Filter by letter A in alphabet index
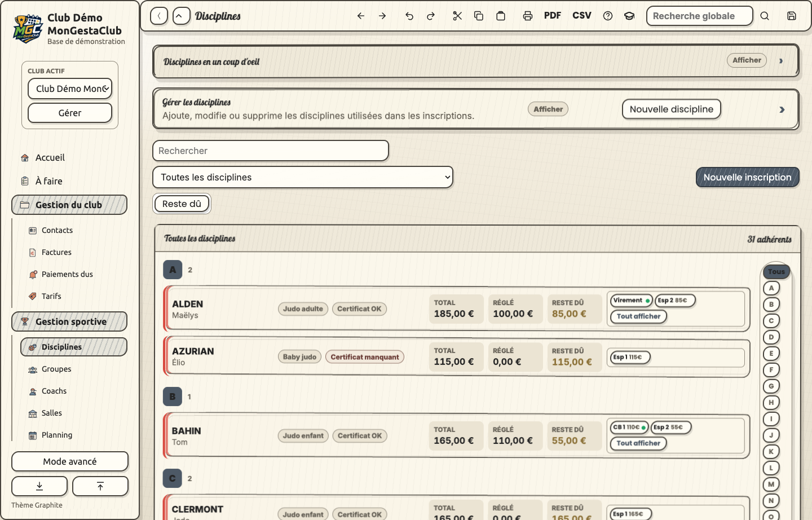The image size is (812, 520). pyautogui.click(x=771, y=288)
